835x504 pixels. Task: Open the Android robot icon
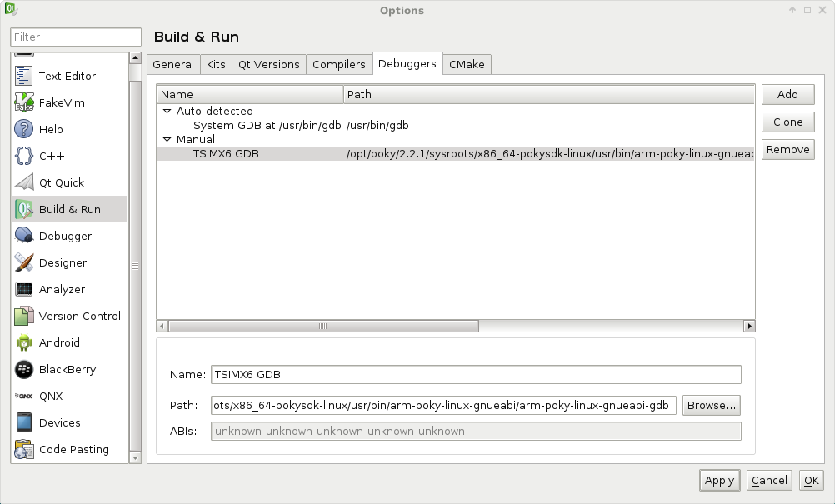[23, 342]
